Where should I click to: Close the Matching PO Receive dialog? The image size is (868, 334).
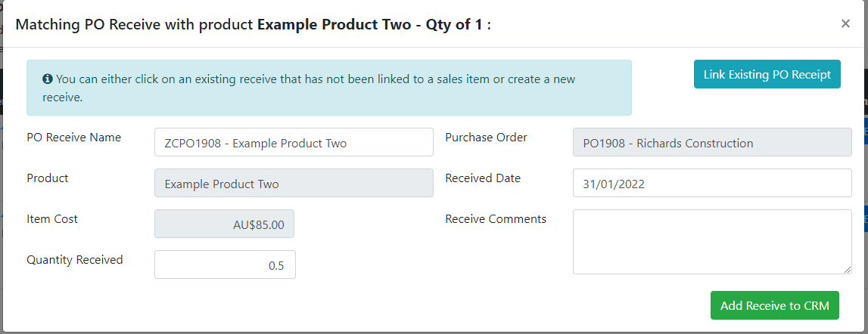(845, 23)
